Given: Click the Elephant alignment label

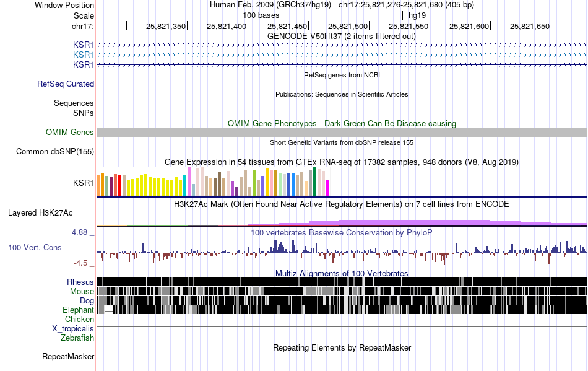Looking at the screenshot, I should coord(78,310).
